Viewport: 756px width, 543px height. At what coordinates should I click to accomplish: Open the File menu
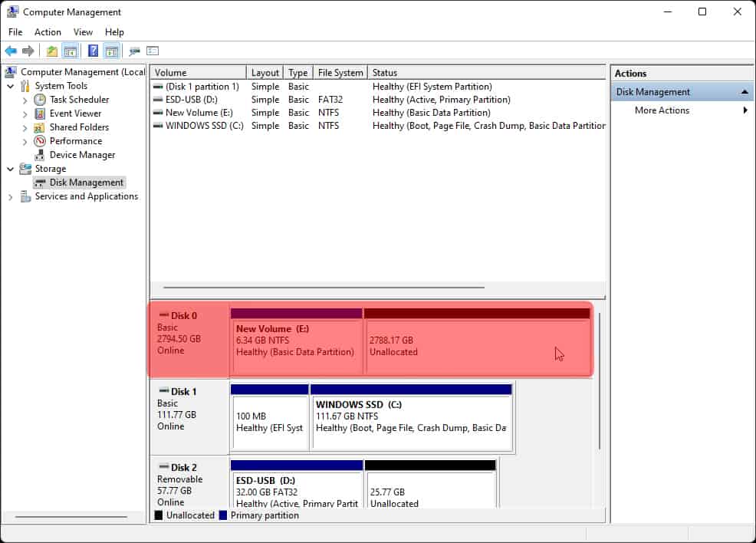15,31
